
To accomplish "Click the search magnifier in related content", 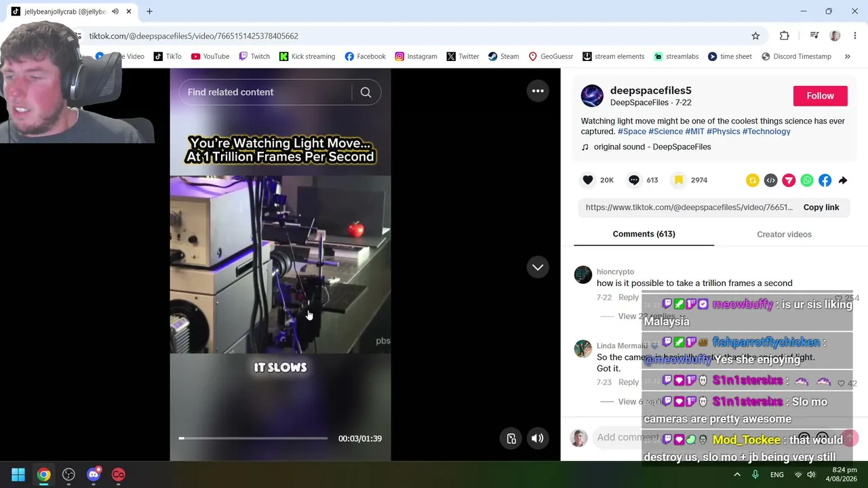I will [x=366, y=92].
